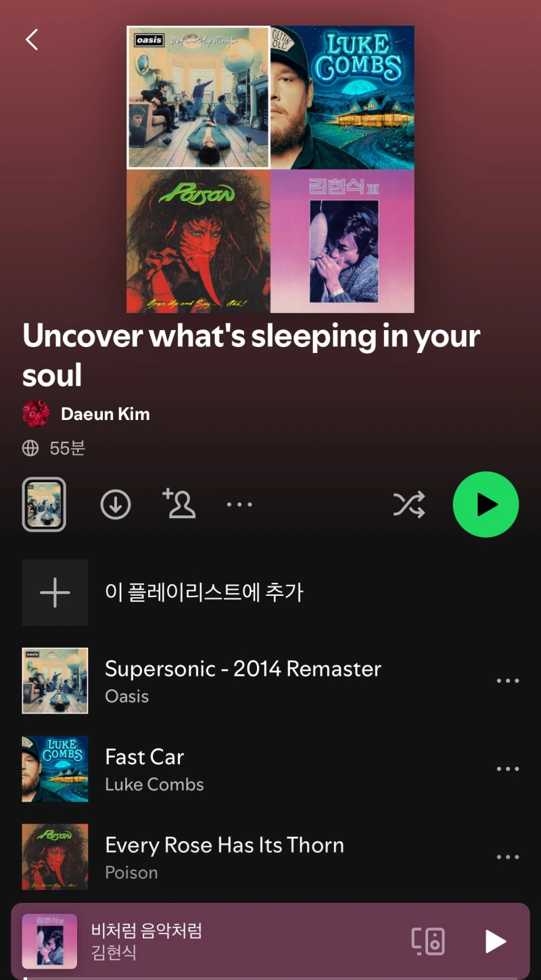The height and width of the screenshot is (980, 541).
Task: Select the Fast Car track by Luke Combs
Action: click(270, 769)
